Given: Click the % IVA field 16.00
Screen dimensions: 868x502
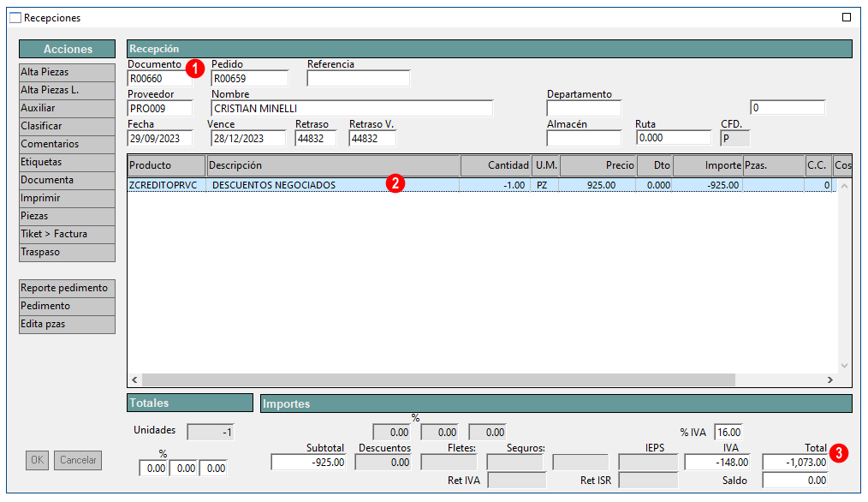Looking at the screenshot, I should 728,433.
